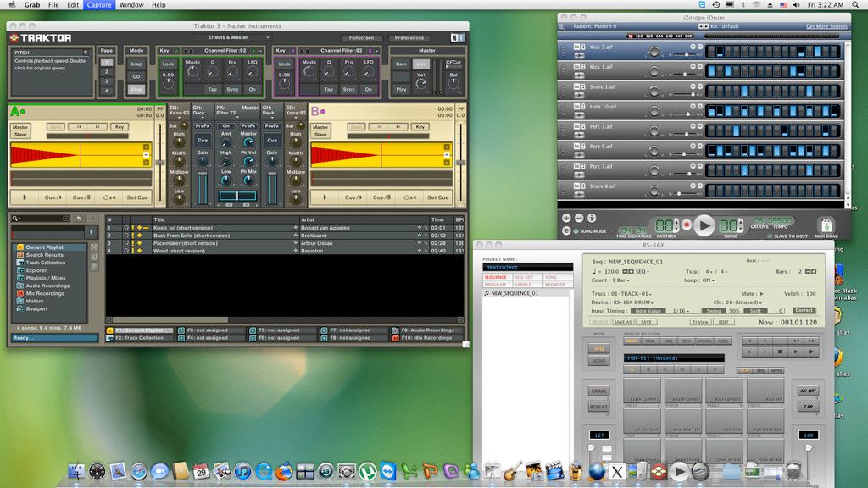
Task: Click the search magnifier in Traktor browser
Action: (x=15, y=219)
